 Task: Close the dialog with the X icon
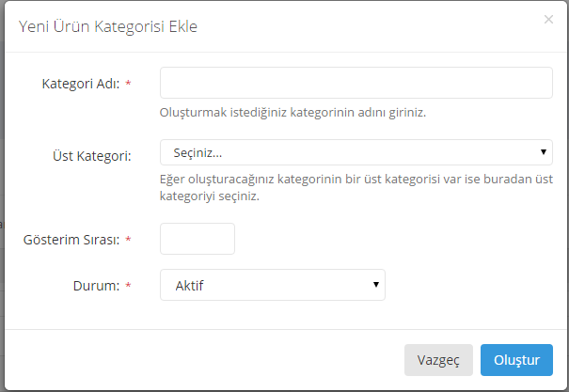click(x=548, y=19)
